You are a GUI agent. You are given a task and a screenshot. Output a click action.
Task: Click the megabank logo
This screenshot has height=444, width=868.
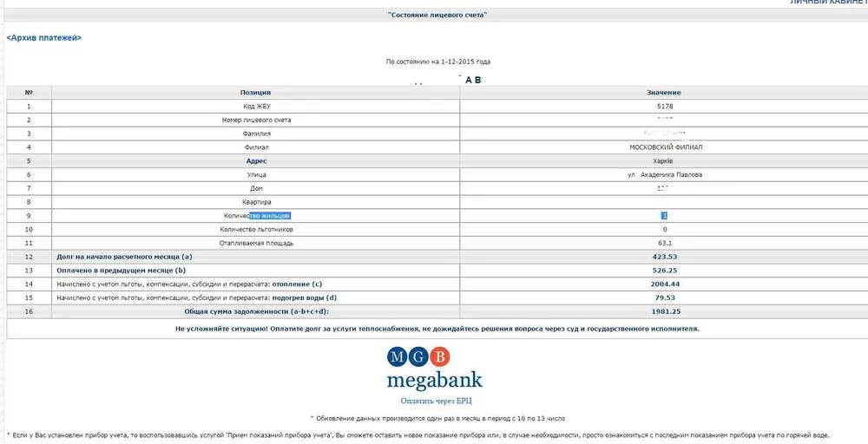[x=435, y=369]
